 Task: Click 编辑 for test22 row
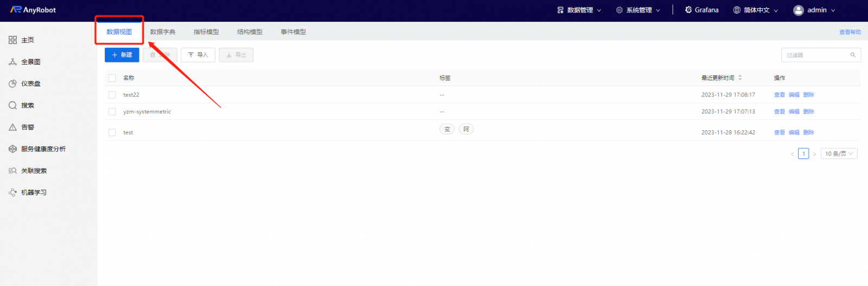[794, 94]
